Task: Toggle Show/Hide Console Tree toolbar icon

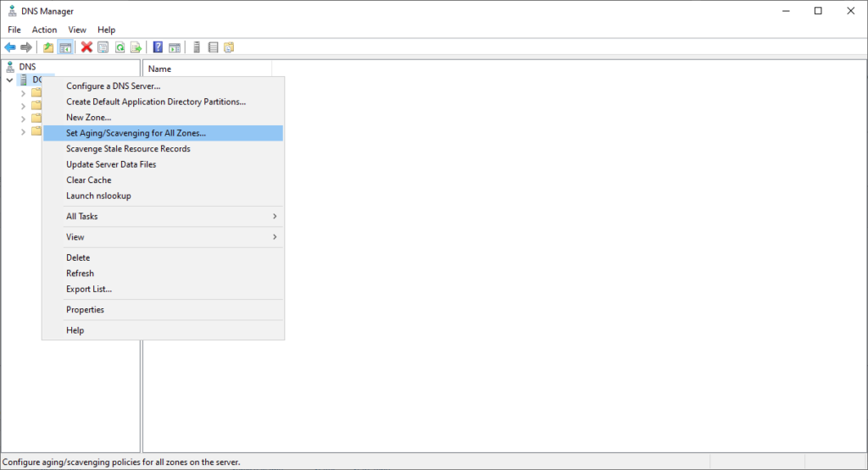Action: (x=64, y=47)
